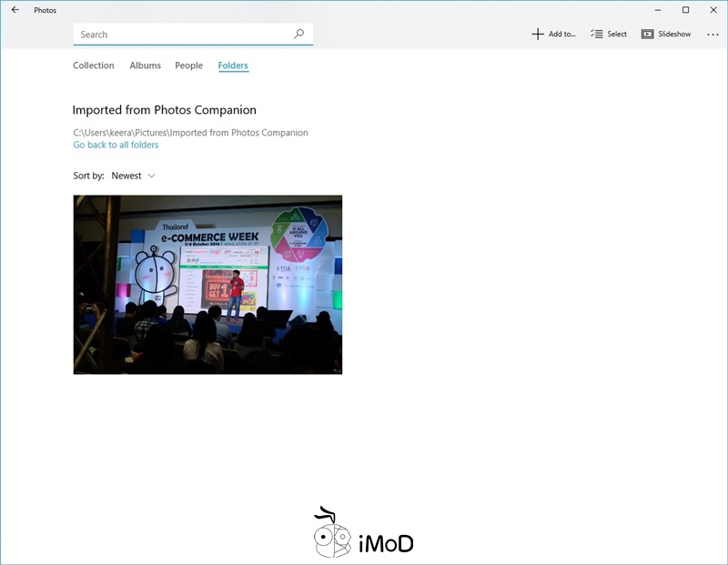Click the checklist icon beside Select
This screenshot has width=728, height=565.
[596, 35]
